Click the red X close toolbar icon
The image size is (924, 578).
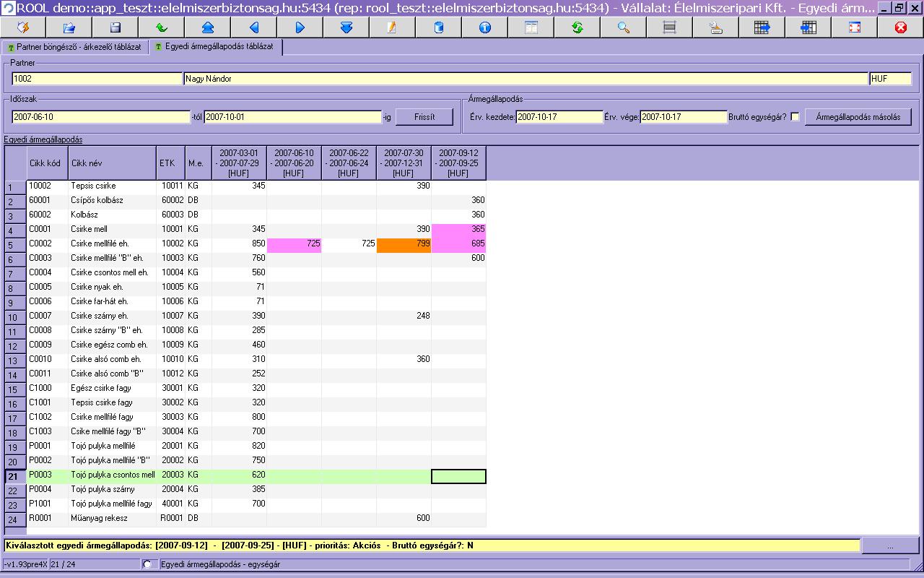[901, 27]
